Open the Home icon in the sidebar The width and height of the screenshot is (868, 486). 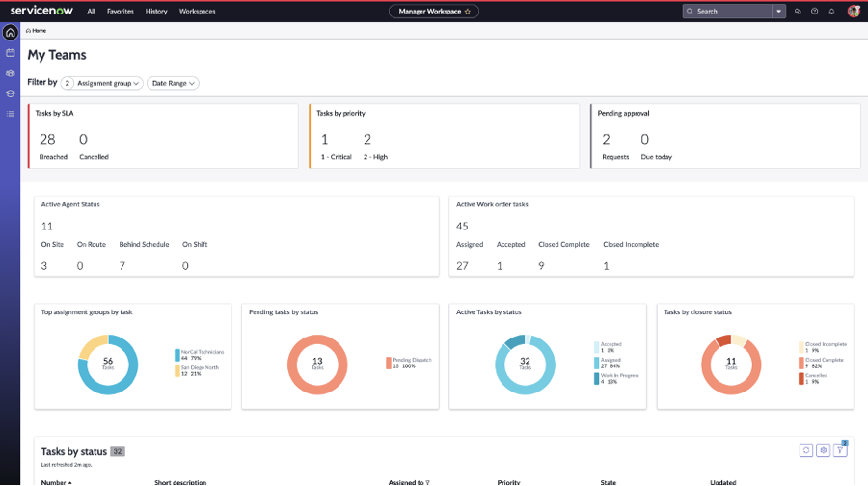click(x=10, y=33)
